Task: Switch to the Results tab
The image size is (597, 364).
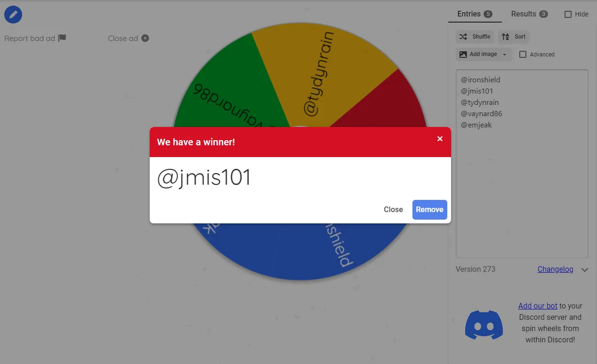Action: point(529,14)
